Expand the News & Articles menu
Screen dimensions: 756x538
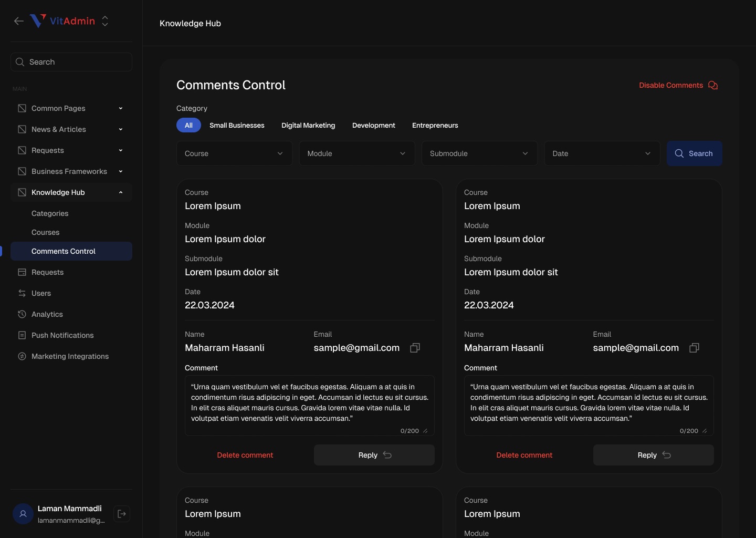coord(71,129)
